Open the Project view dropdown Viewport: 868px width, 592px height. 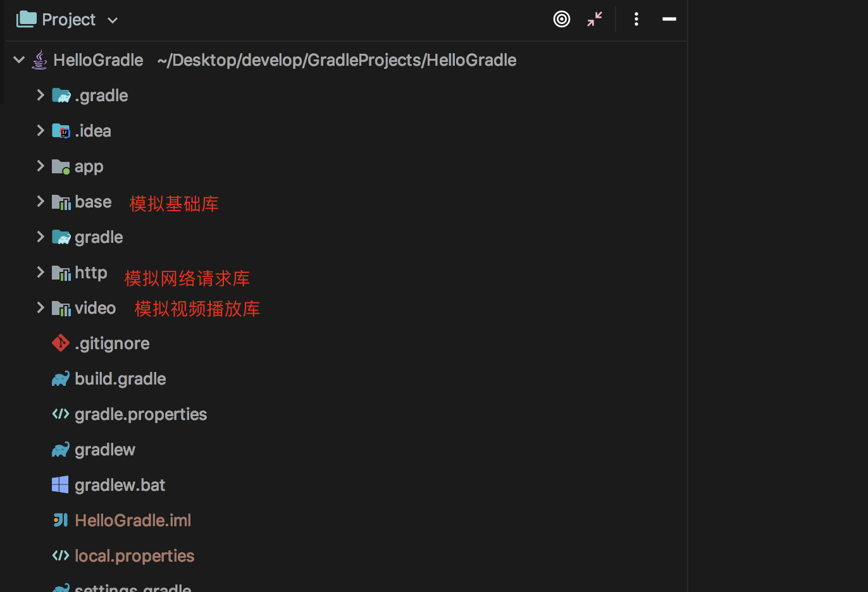point(113,20)
